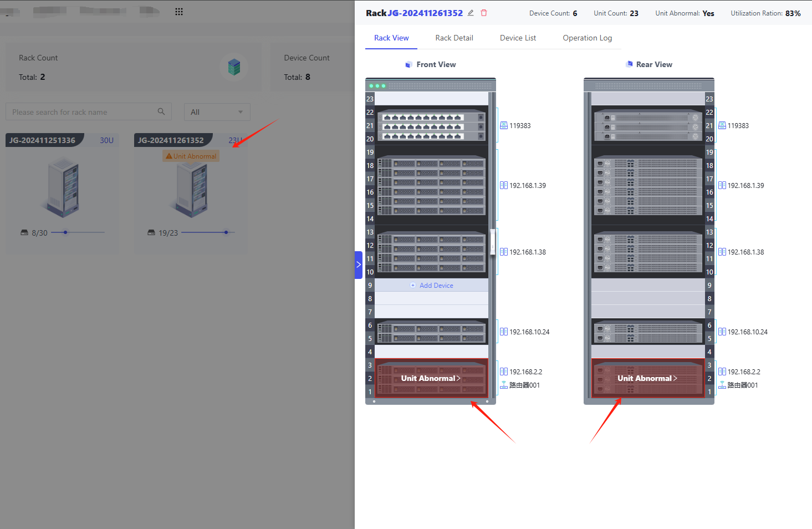Screen dimensions: 812x529
Task: Expand Unit Abnormal details in Front View
Action: coord(431,378)
